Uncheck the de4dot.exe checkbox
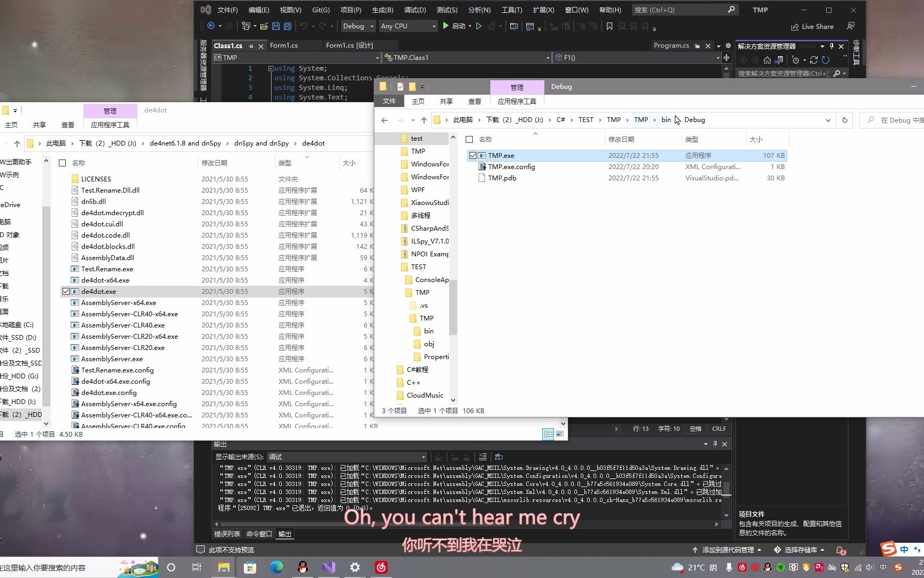The width and height of the screenshot is (924, 578). (66, 291)
